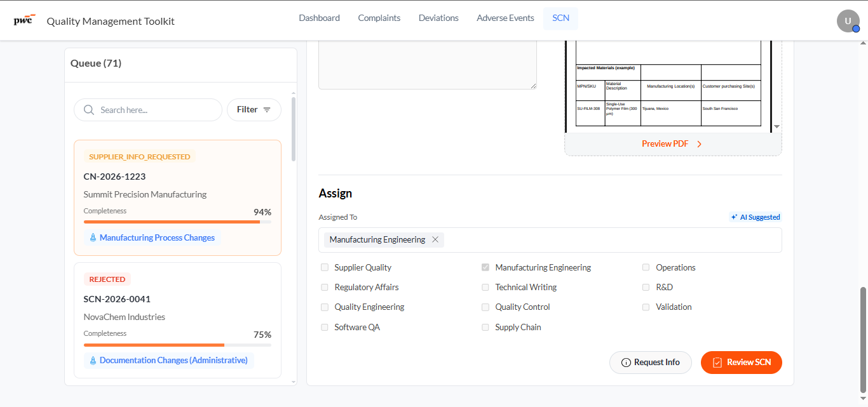This screenshot has width=868, height=407.
Task: Click the checklist icon on Review SCN
Action: [x=717, y=363]
